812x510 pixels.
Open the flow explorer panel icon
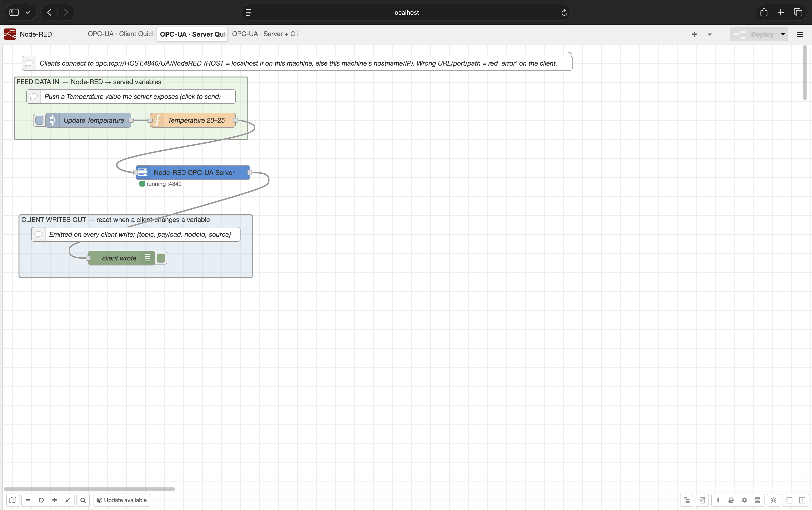pyautogui.click(x=702, y=500)
